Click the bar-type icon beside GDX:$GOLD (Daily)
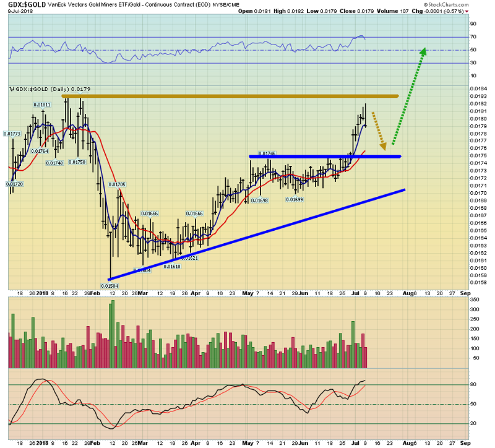The image size is (495, 448). [12, 89]
